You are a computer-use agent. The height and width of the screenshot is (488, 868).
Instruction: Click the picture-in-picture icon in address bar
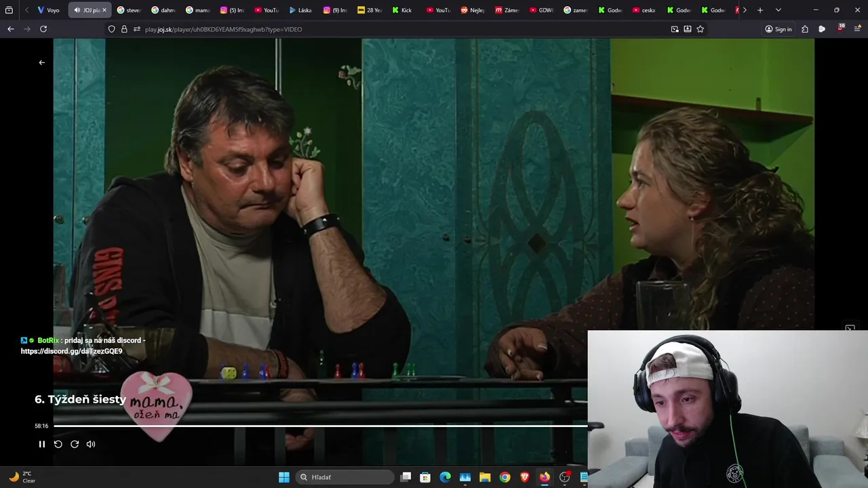[x=675, y=29]
